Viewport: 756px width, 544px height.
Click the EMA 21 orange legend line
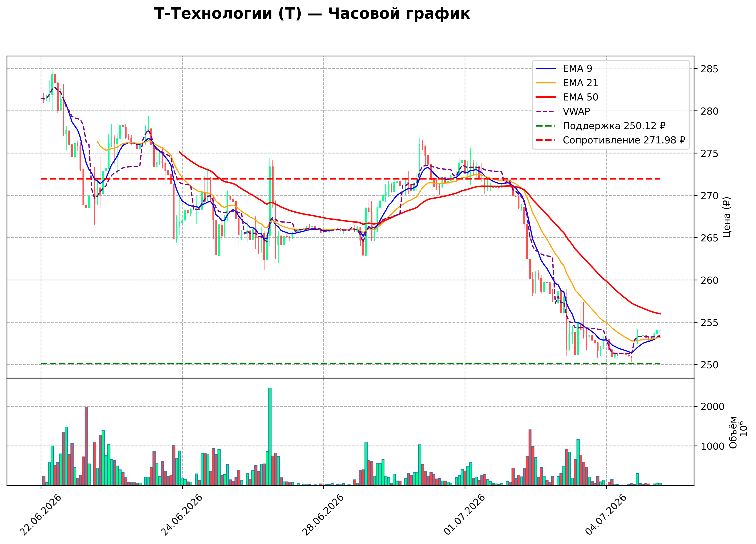pyautogui.click(x=546, y=83)
